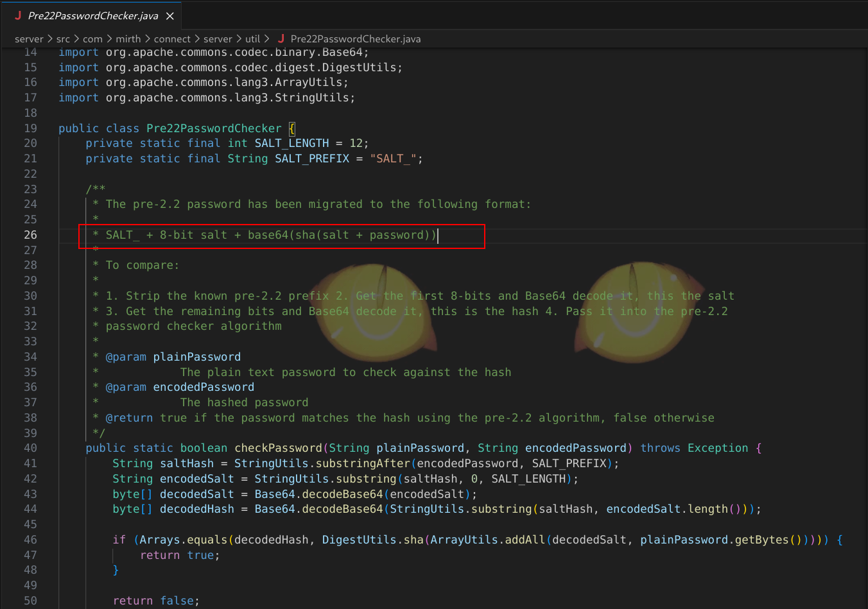Click the Java icon in the breadcrumb path

281,39
